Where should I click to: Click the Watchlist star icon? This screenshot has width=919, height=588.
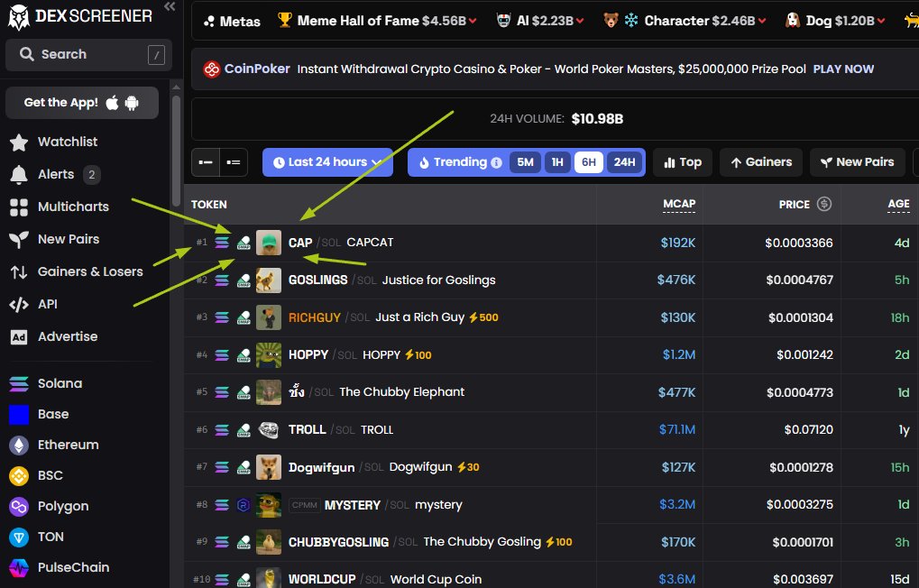tap(19, 142)
